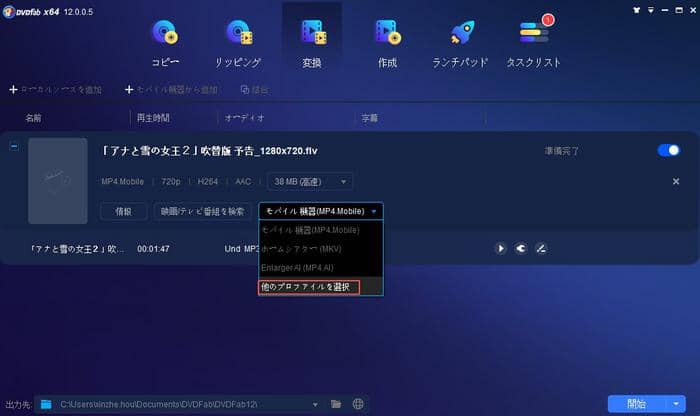Viewport: 700px width, 416px height.
Task: Open the ランチパッド launchpad
Action: pos(460,43)
